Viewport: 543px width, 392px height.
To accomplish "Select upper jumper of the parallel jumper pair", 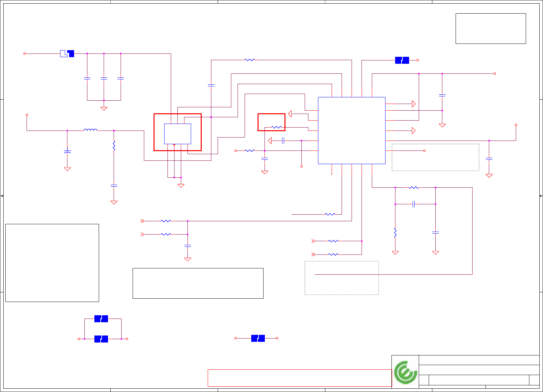I will tap(101, 319).
